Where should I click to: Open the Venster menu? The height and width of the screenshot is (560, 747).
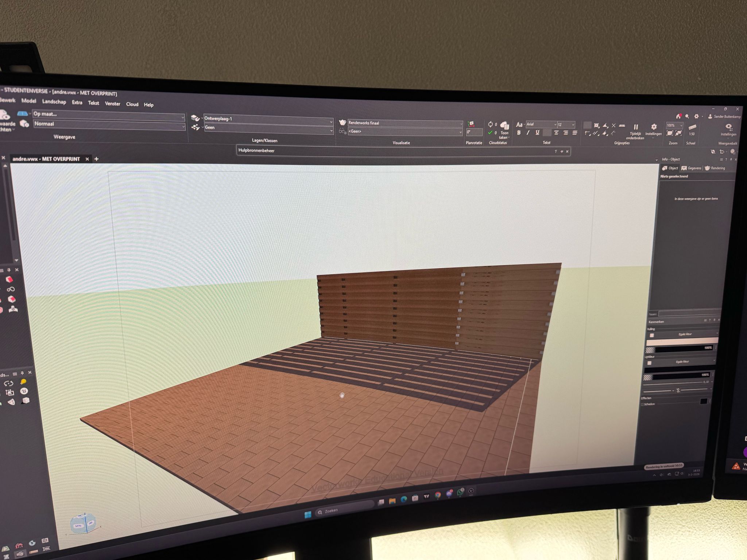coord(112,104)
